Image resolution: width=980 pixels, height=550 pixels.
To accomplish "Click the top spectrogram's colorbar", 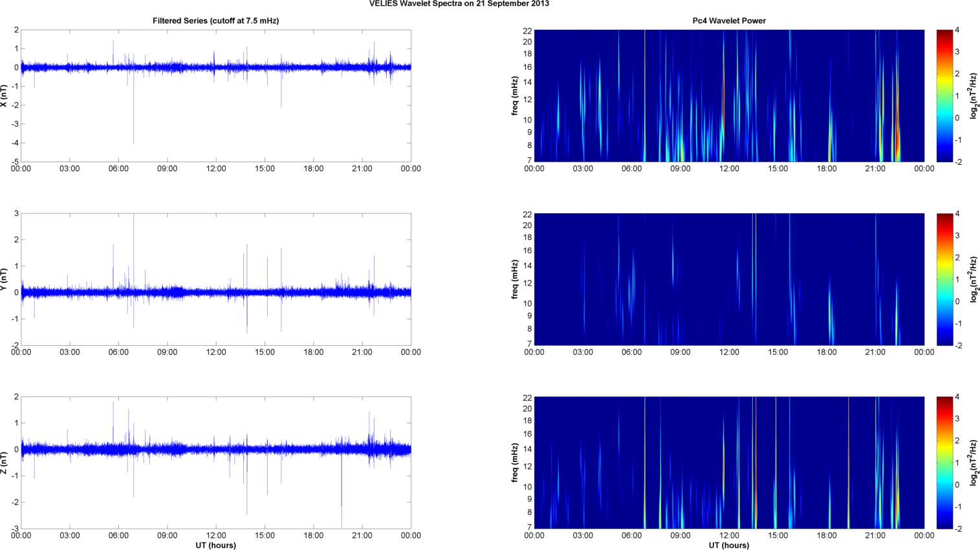I will (x=944, y=96).
